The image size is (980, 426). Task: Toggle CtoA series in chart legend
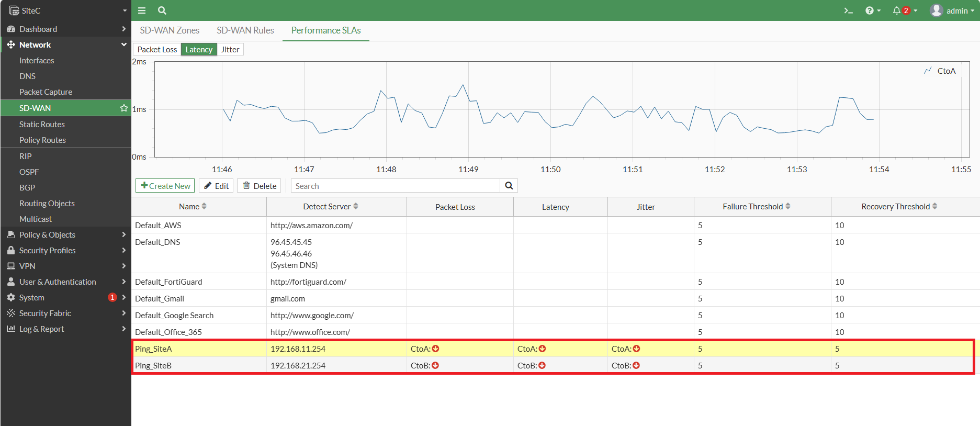[x=940, y=71]
